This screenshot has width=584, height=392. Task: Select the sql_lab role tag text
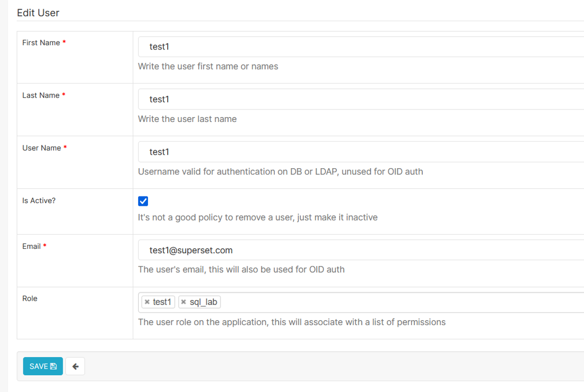click(204, 302)
